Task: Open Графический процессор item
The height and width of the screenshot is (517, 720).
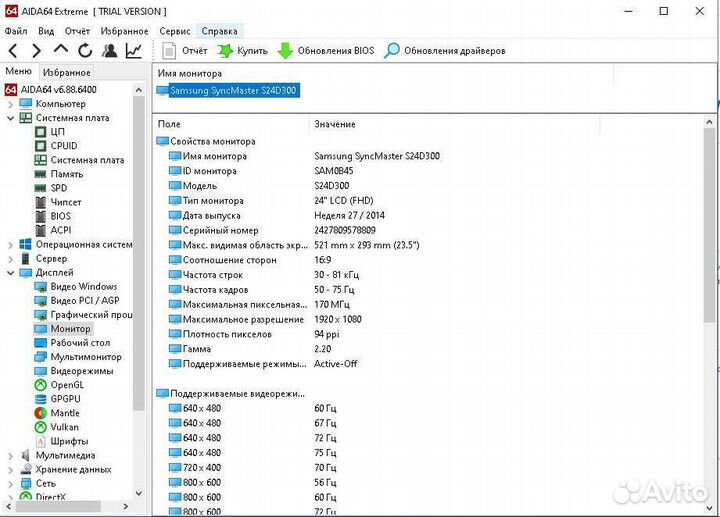Action: tap(91, 315)
